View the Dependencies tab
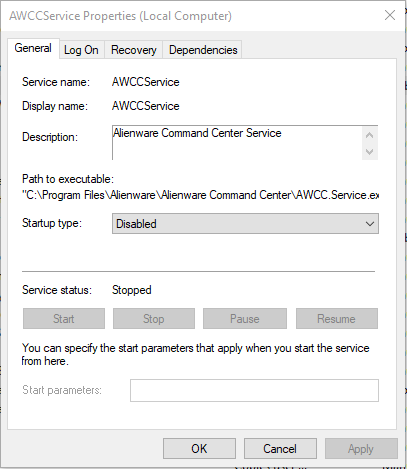This screenshot has width=407, height=469. click(203, 50)
